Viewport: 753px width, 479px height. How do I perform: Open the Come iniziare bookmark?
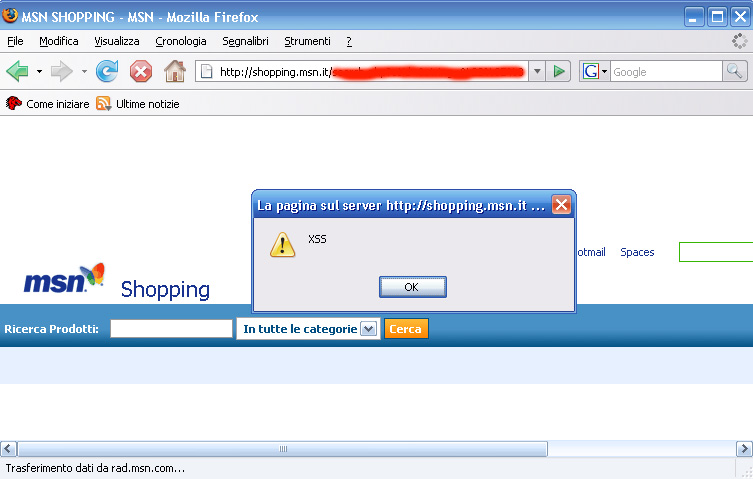(47, 104)
